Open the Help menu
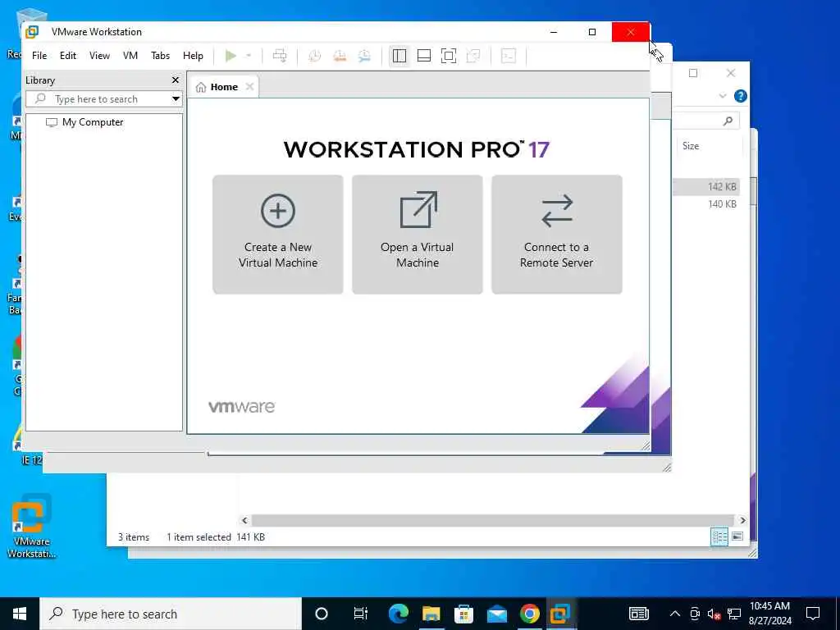This screenshot has height=630, width=840. [193, 56]
